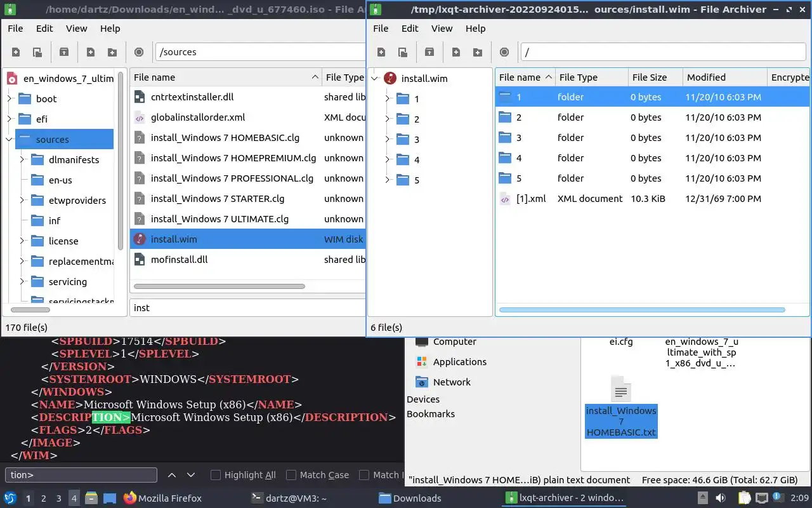Expand folder 5 in install.wim tree
Image resolution: width=812 pixels, height=508 pixels.
[388, 180]
